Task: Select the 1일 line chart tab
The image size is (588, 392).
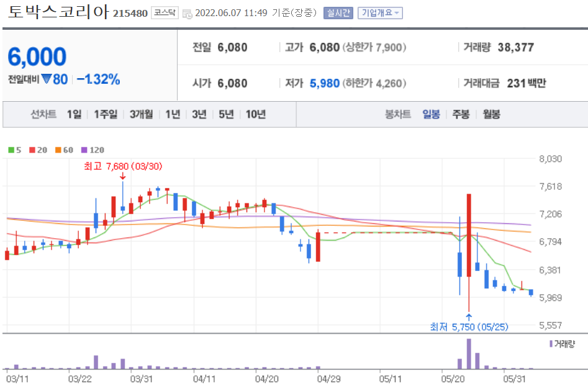Action: tap(75, 114)
